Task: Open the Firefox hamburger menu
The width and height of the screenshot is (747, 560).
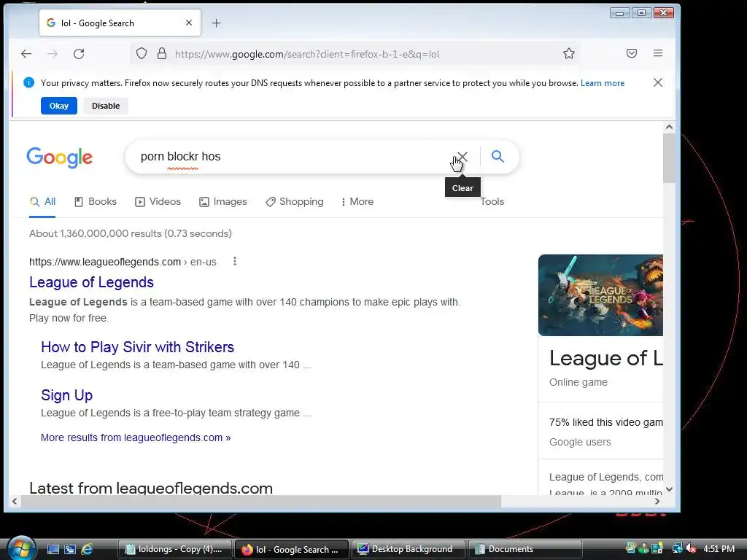Action: (658, 53)
